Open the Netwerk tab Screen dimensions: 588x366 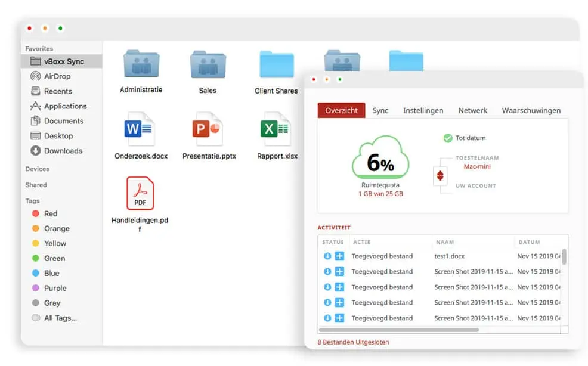click(x=472, y=111)
